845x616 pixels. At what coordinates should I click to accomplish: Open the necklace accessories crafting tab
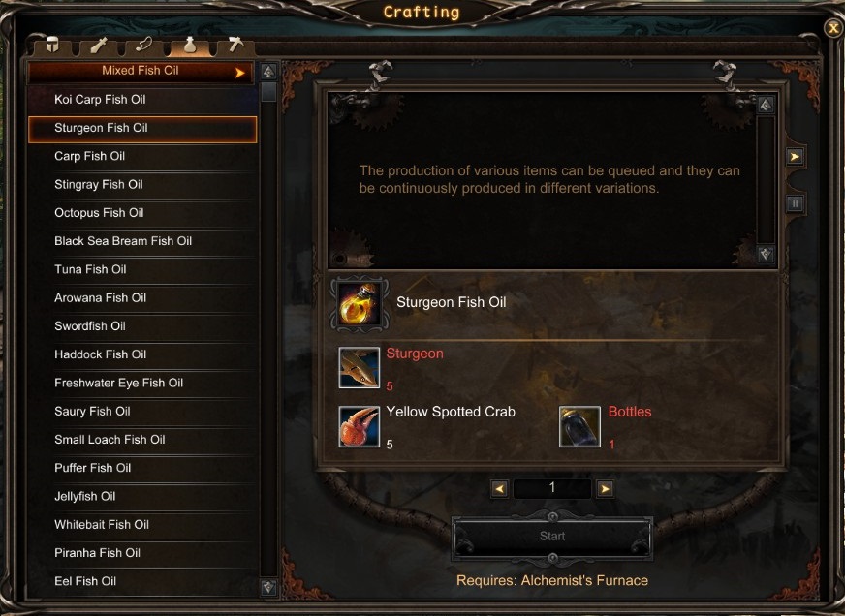pos(143,46)
